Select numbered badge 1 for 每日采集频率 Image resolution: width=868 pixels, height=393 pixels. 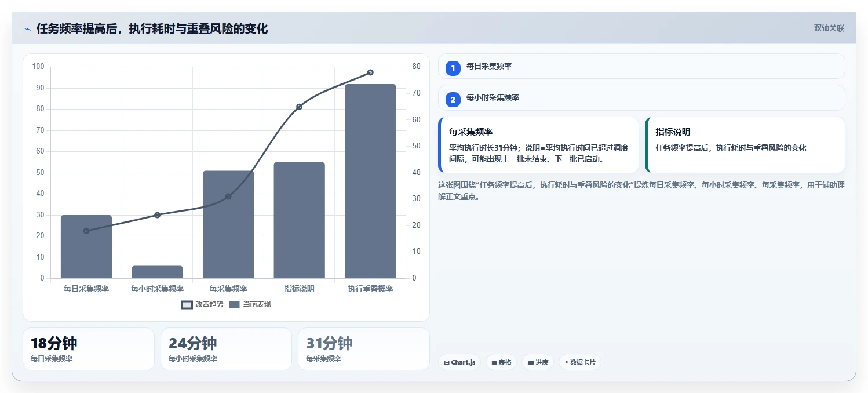(x=453, y=68)
